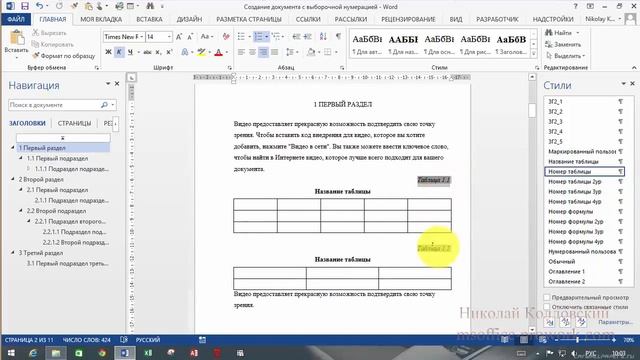
Task: Click the Вырезать cut command
Action: point(49,33)
